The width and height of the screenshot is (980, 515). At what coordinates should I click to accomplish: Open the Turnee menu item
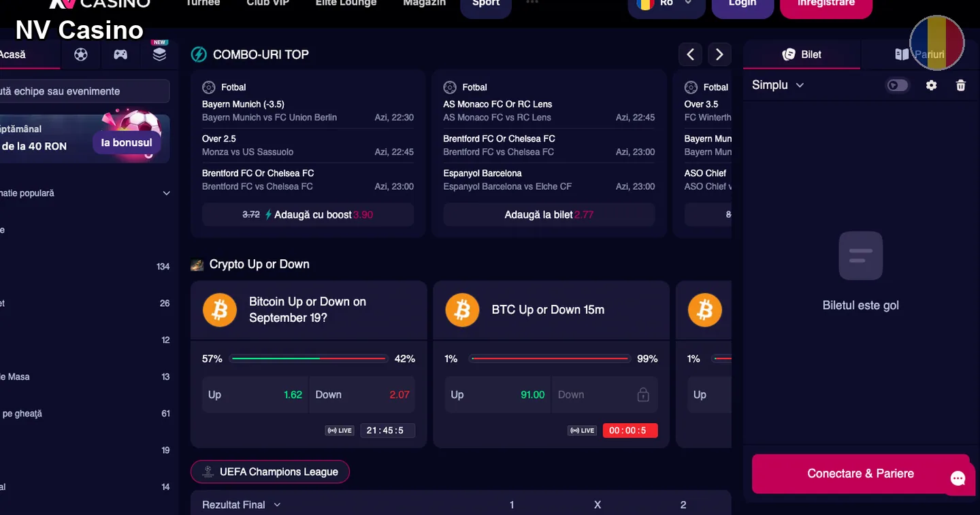(x=203, y=3)
